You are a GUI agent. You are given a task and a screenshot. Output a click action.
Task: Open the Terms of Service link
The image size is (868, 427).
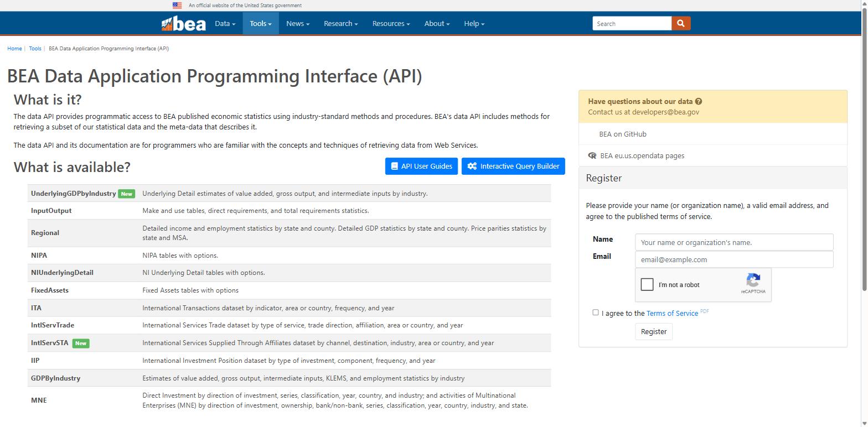pyautogui.click(x=672, y=313)
